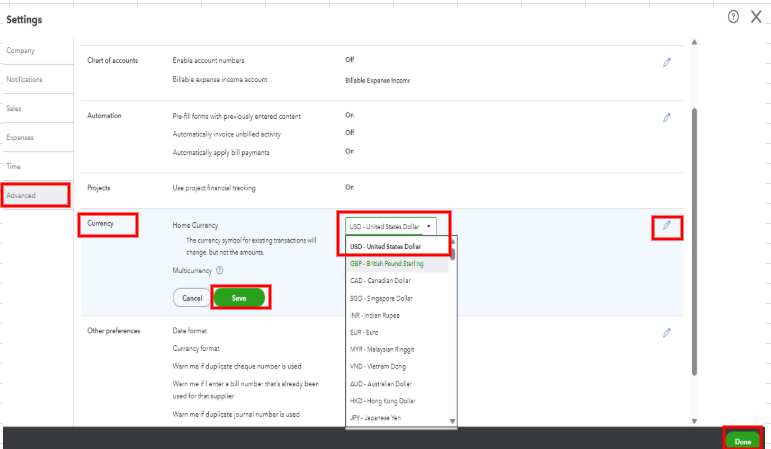771x449 pixels.
Task: Close the Settings window with X
Action: coord(756,18)
